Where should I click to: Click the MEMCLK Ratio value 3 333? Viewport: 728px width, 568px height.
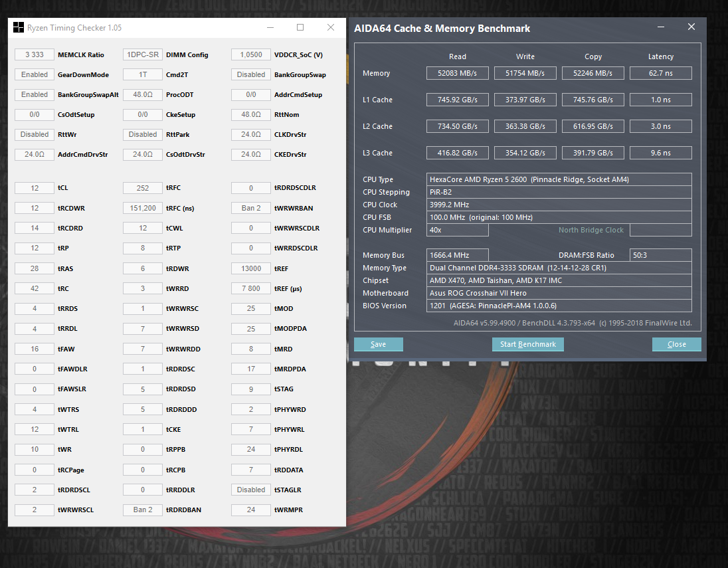click(x=35, y=54)
